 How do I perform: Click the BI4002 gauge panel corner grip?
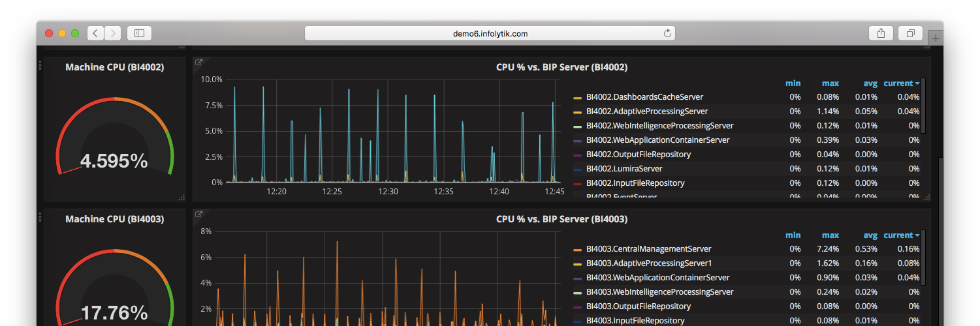pos(182,198)
